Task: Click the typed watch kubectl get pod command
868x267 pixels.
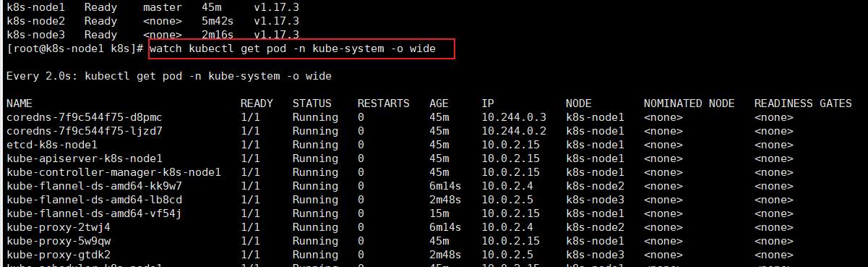Action: tap(293, 48)
